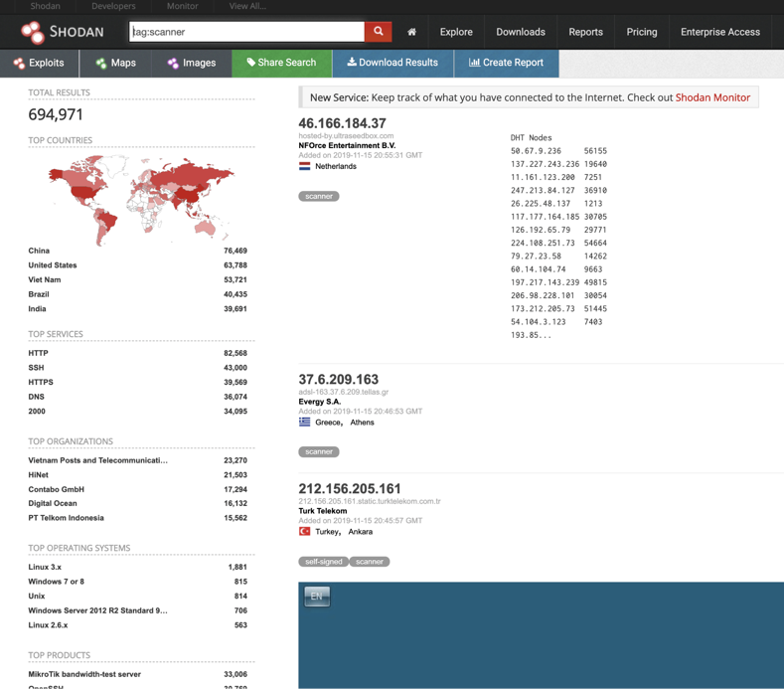Click scanner tag under 37.6.209.163

(x=319, y=451)
